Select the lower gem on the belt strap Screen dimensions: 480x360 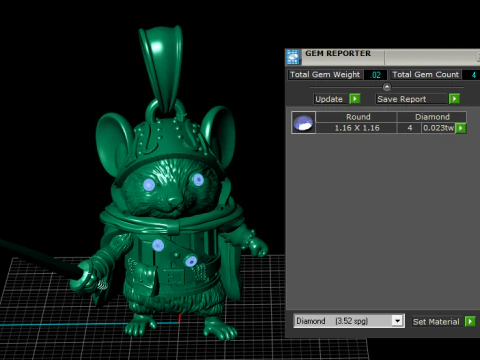click(191, 261)
